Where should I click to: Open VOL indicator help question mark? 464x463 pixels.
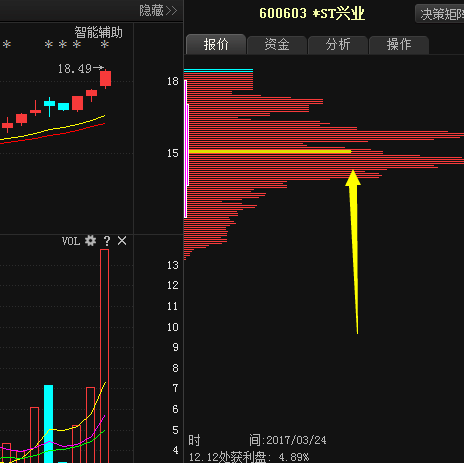click(107, 241)
